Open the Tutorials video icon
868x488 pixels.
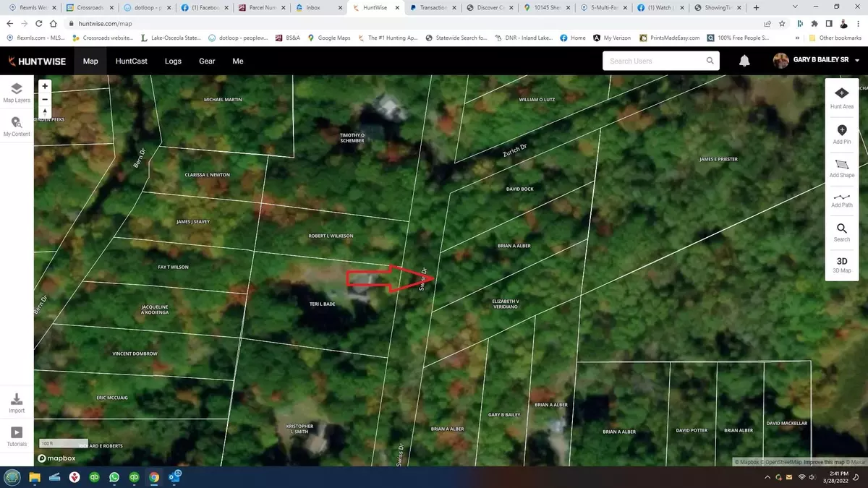[17, 435]
